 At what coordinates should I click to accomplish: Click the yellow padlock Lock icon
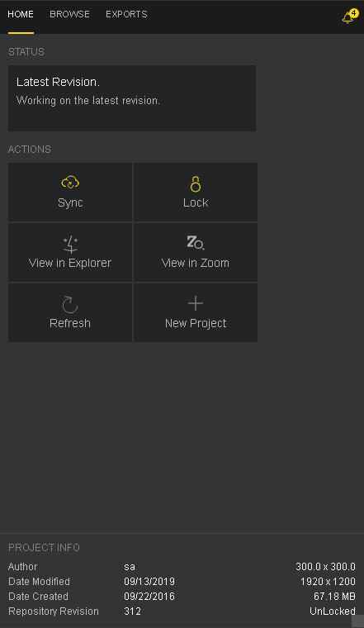click(x=195, y=183)
